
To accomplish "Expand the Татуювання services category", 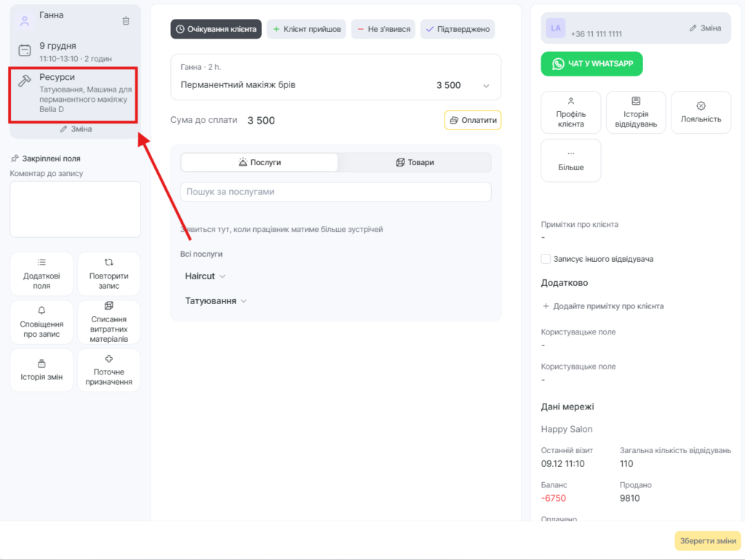I will tap(216, 301).
